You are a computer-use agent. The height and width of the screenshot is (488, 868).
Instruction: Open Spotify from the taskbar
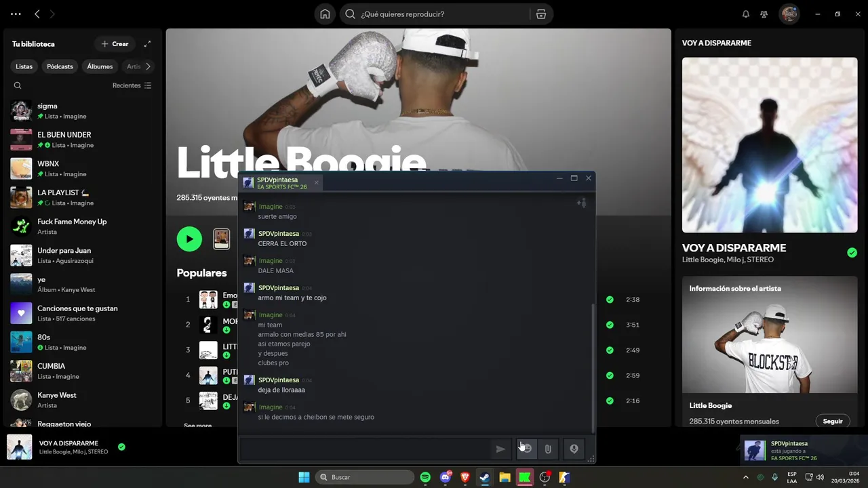click(425, 477)
